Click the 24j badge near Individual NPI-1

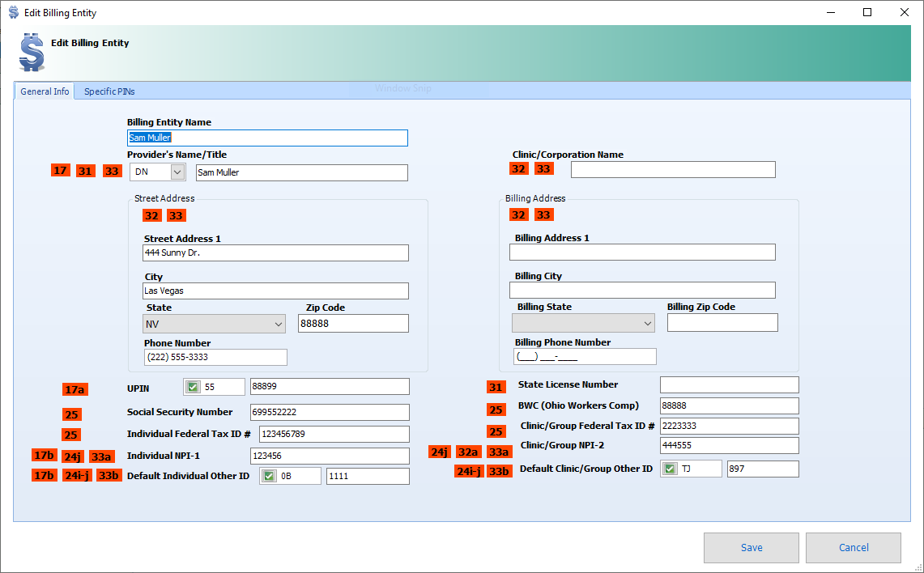click(72, 456)
